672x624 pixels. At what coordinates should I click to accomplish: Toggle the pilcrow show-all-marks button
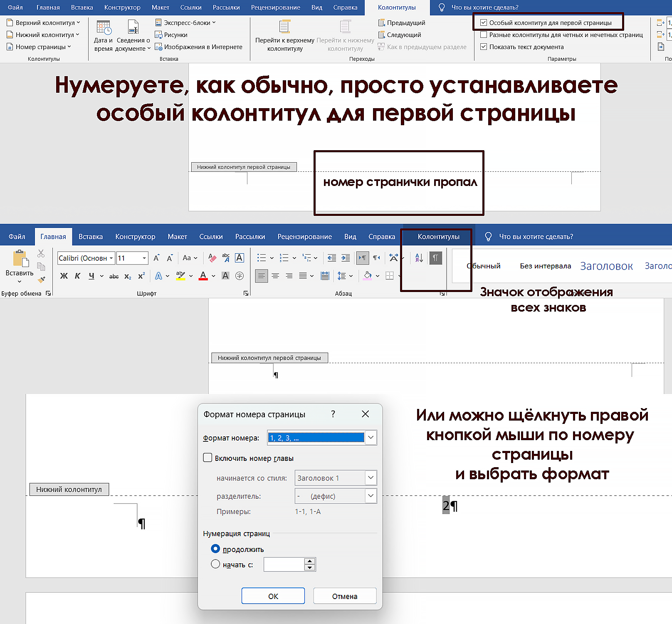[x=435, y=258]
